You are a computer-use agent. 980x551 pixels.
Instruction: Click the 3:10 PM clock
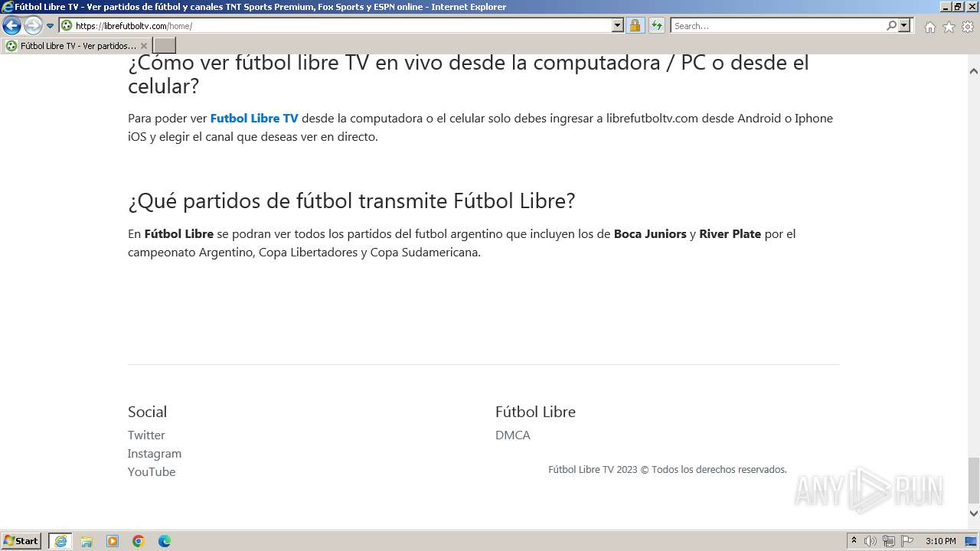(940, 541)
